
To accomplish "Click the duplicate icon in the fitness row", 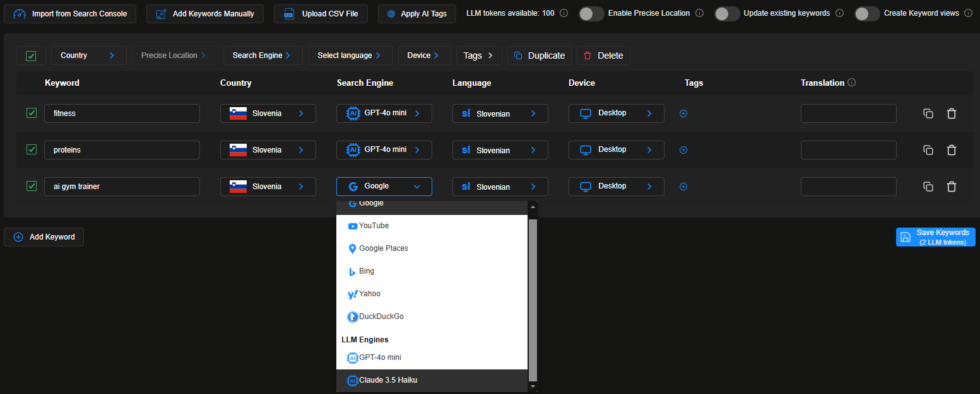I will click(x=928, y=113).
